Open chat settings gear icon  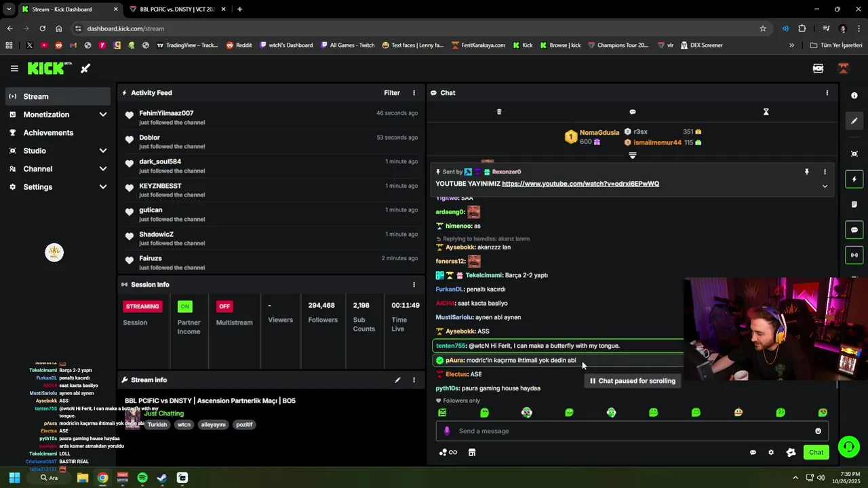[x=771, y=452]
